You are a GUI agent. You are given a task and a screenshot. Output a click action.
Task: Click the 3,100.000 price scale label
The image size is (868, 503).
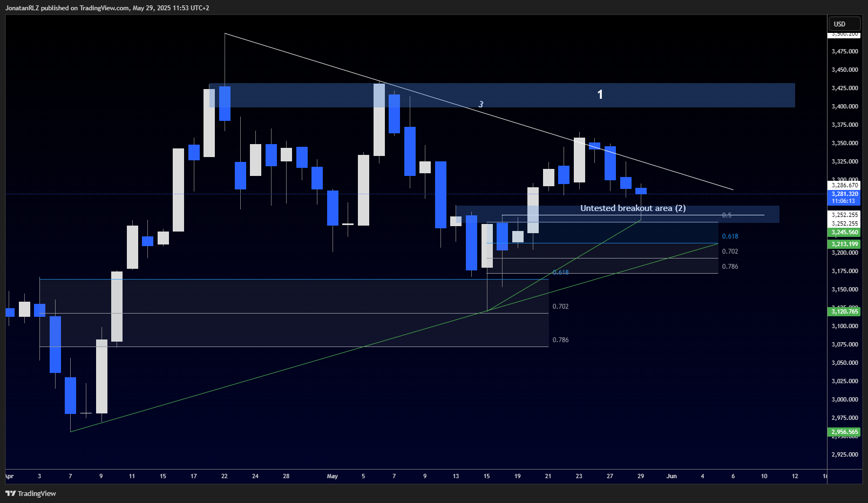(845, 326)
